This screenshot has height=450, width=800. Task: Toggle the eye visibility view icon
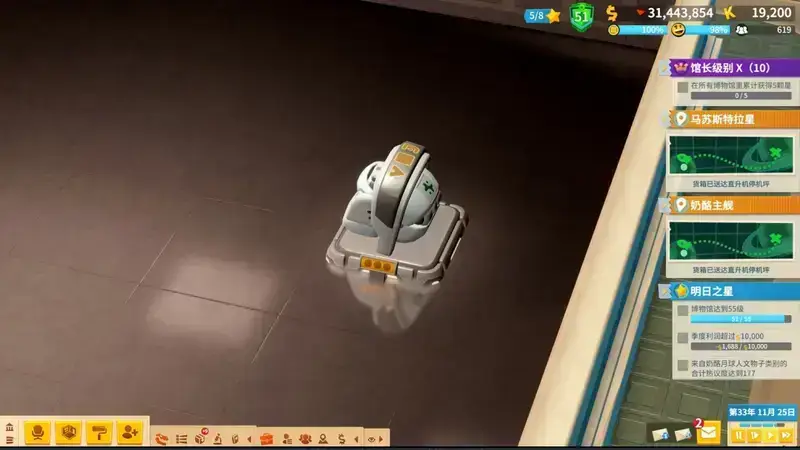(373, 438)
